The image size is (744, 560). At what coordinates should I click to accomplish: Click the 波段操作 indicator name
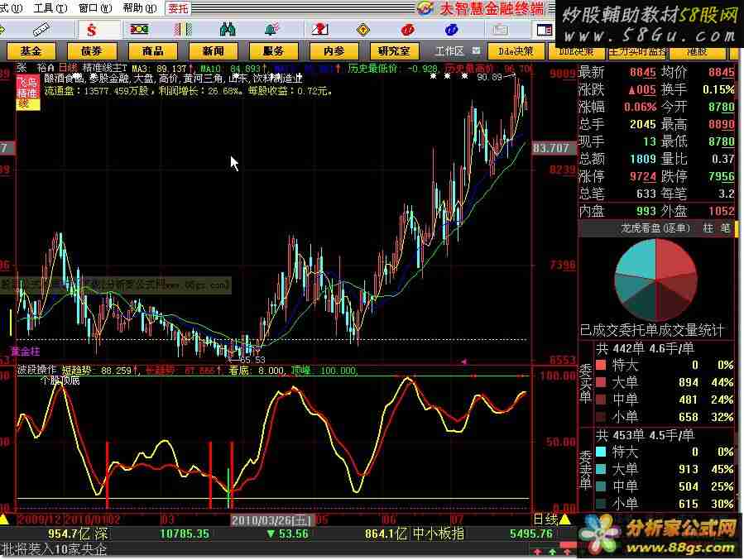[x=37, y=370]
